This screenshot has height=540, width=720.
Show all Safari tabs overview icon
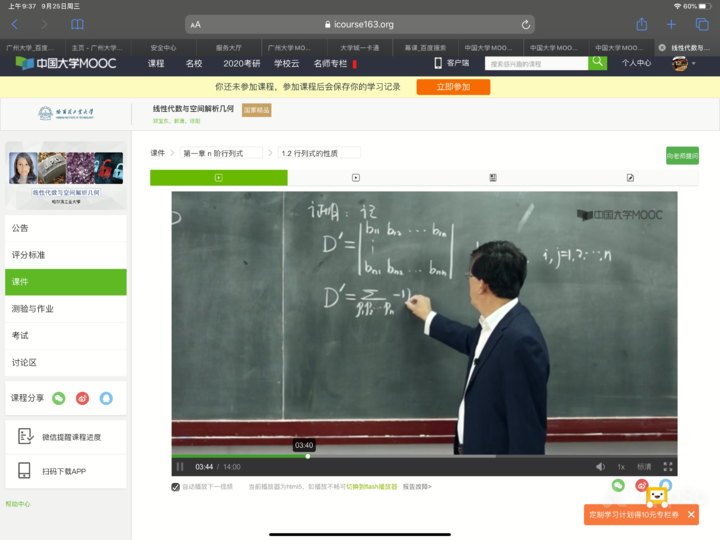(702, 24)
